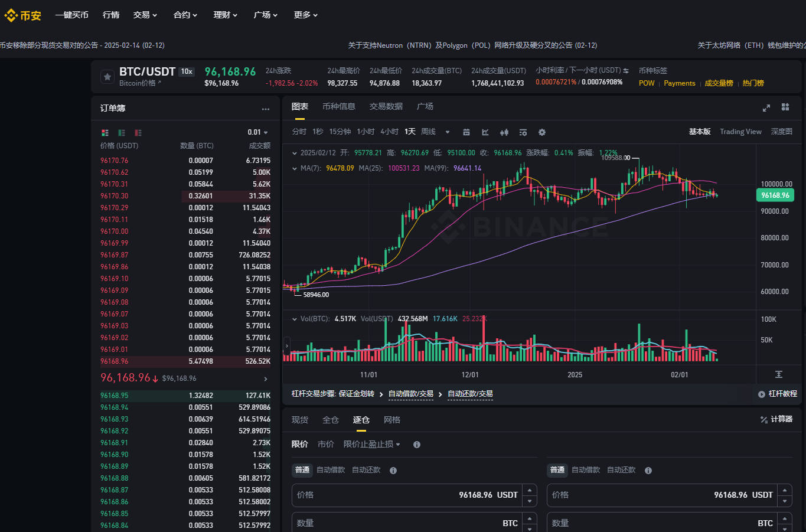Show only asks (red) order book view

(x=138, y=133)
